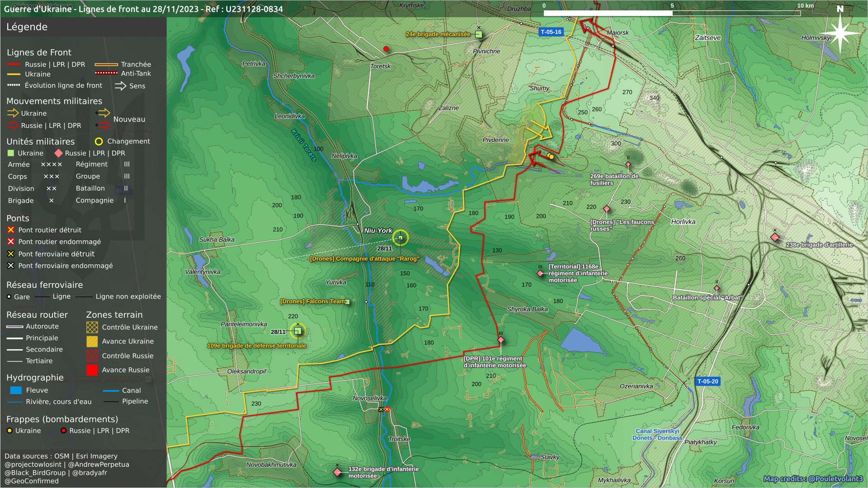The width and height of the screenshot is (868, 488).
Task: Click the Sens arrow legend icon
Action: point(121,86)
